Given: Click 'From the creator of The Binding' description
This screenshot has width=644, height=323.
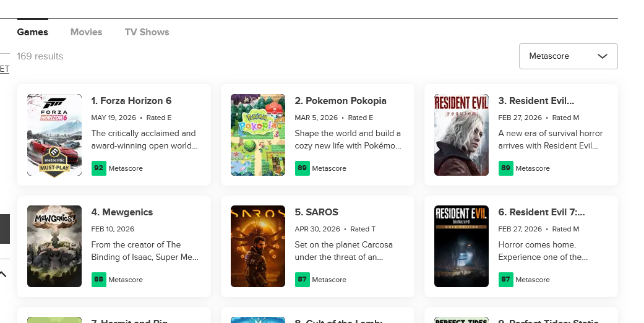Looking at the screenshot, I should pyautogui.click(x=145, y=251).
